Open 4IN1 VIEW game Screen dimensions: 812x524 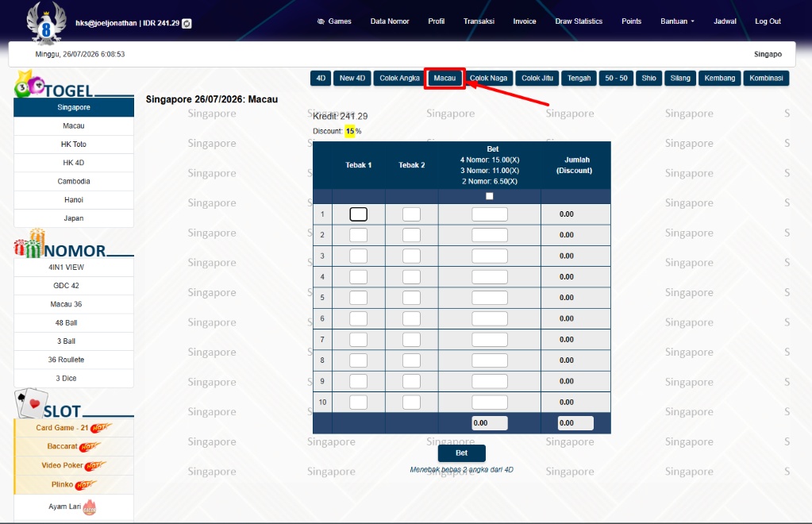click(x=74, y=268)
